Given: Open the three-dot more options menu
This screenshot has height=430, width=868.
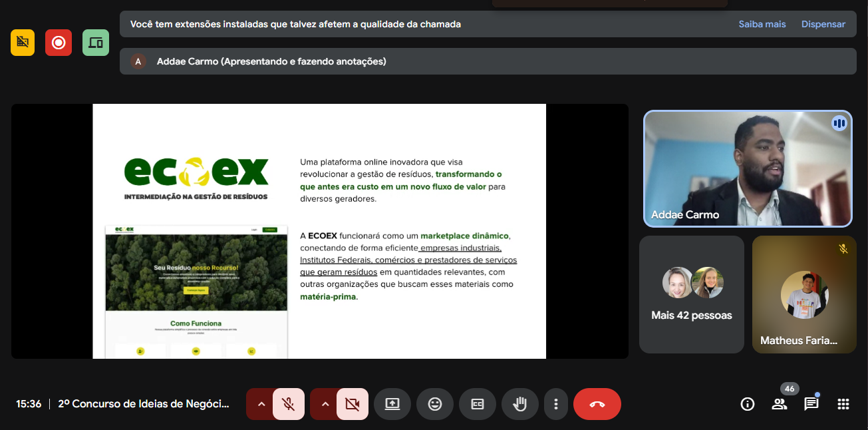Looking at the screenshot, I should tap(555, 404).
